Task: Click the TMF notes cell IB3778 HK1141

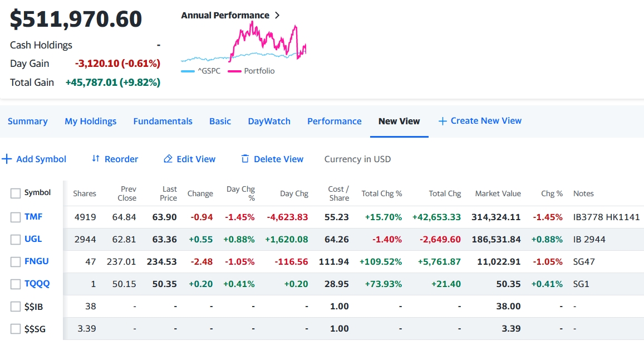Action: point(606,217)
